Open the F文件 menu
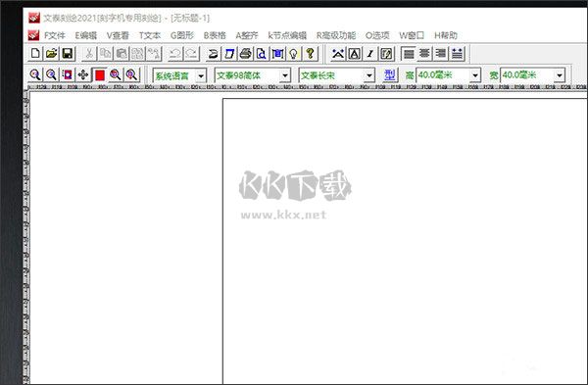 [55, 35]
